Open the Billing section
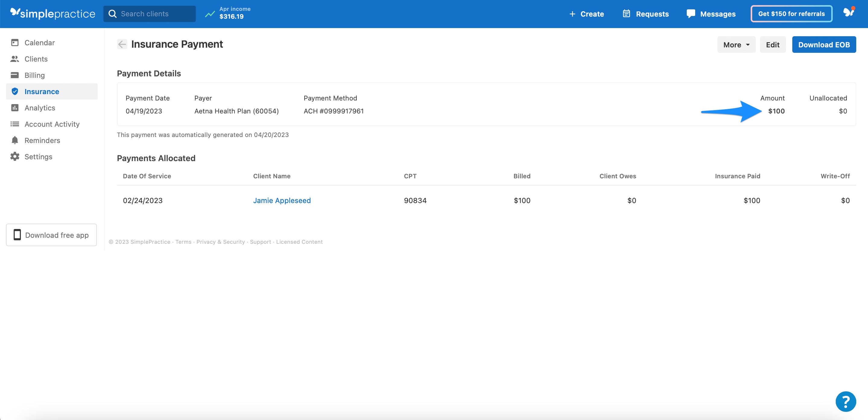 coord(34,75)
